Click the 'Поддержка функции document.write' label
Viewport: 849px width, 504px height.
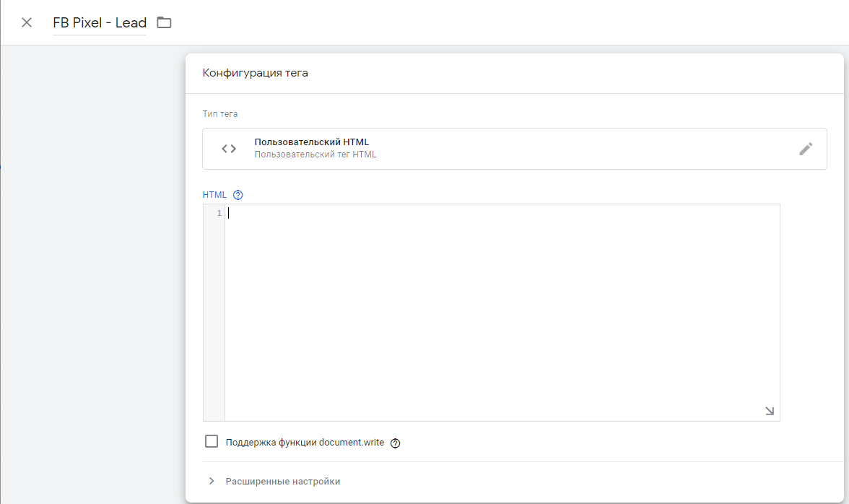305,443
